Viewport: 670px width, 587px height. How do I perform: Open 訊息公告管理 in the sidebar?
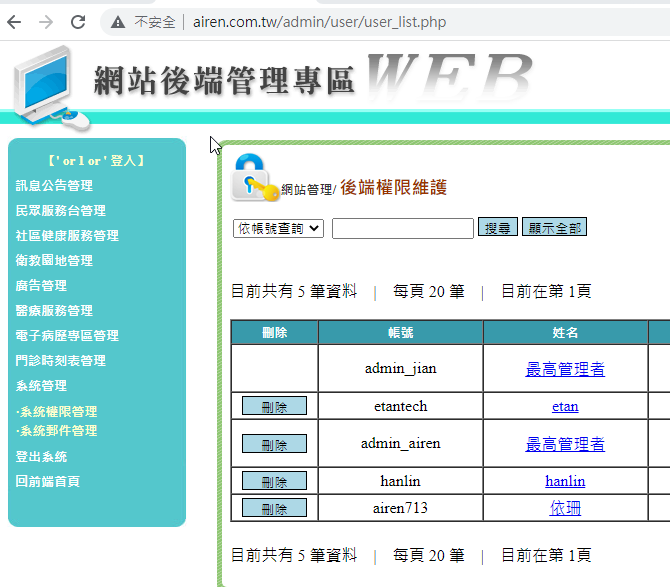pyautogui.click(x=54, y=185)
